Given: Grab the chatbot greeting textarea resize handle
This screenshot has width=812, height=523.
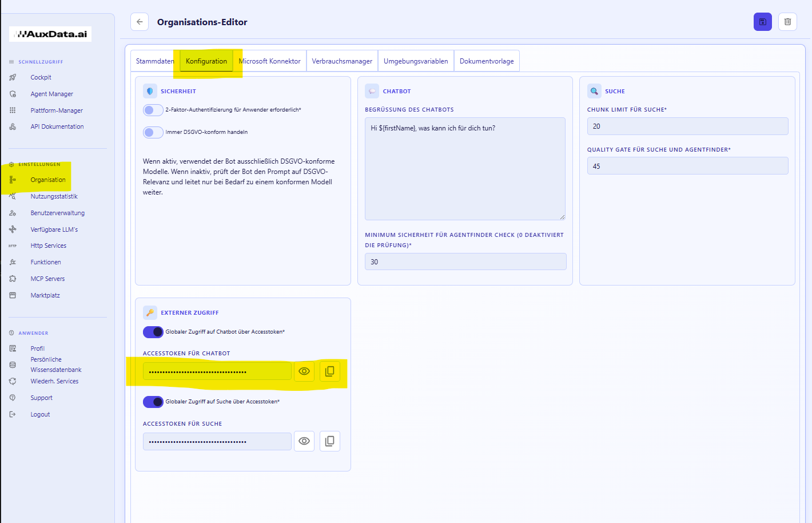Looking at the screenshot, I should (562, 217).
